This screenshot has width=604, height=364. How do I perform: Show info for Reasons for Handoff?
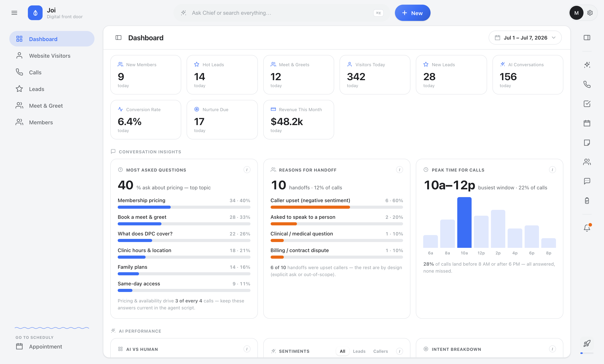coord(399,170)
